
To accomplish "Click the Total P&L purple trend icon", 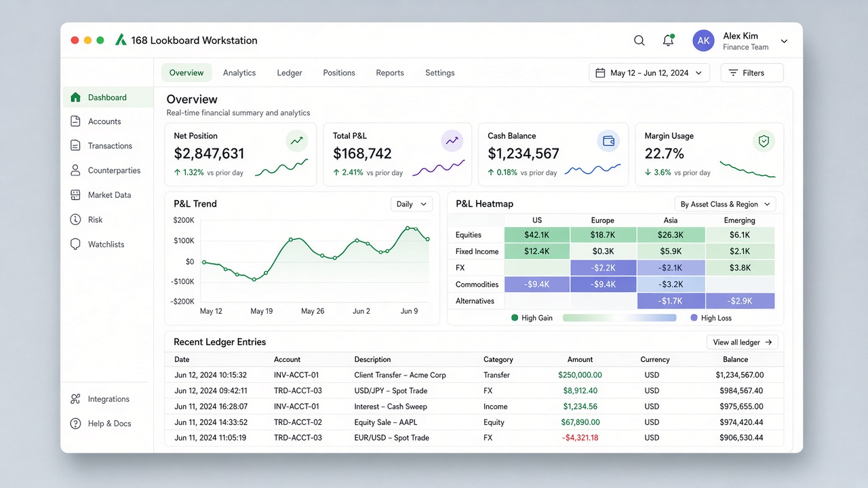I will [452, 141].
